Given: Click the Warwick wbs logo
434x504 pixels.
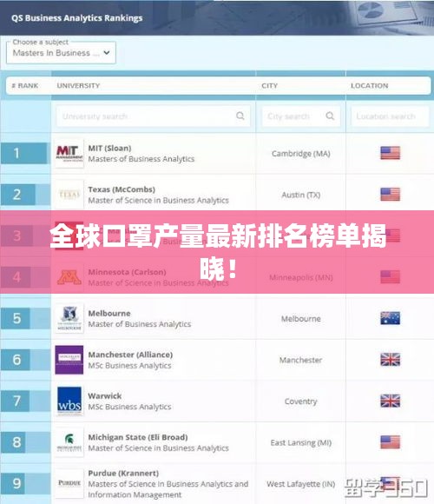Looking at the screenshot, I should [x=69, y=401].
